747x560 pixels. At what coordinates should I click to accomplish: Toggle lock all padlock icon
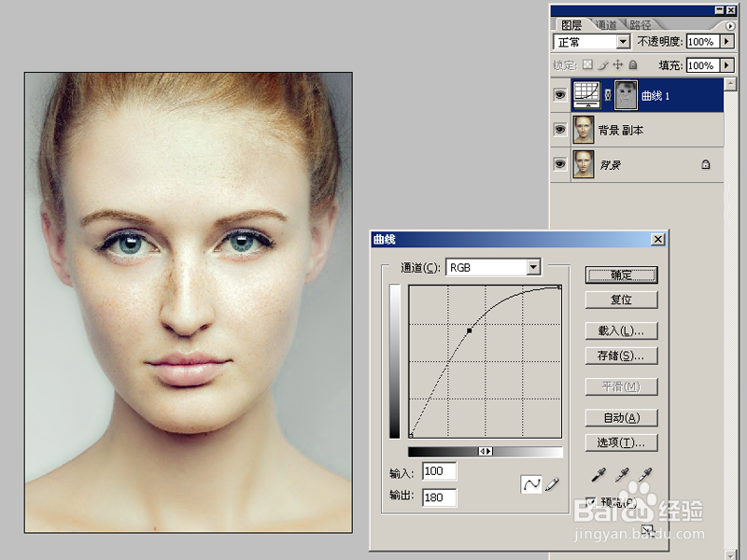pos(633,64)
